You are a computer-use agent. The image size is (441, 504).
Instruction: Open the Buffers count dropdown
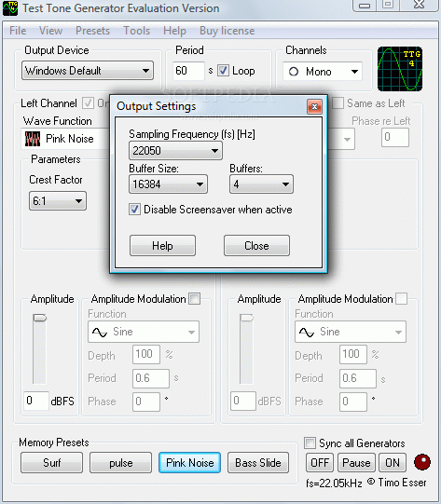261,184
